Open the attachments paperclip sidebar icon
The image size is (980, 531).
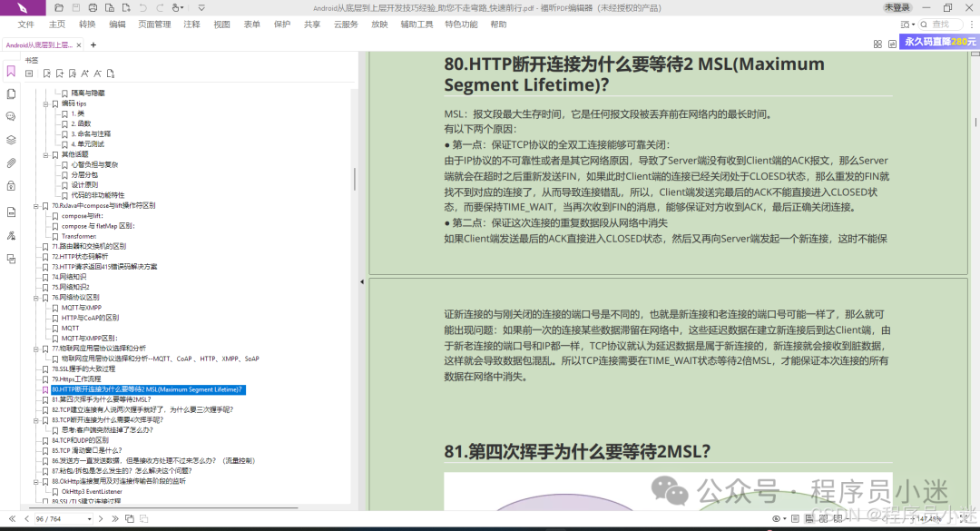tap(11, 163)
